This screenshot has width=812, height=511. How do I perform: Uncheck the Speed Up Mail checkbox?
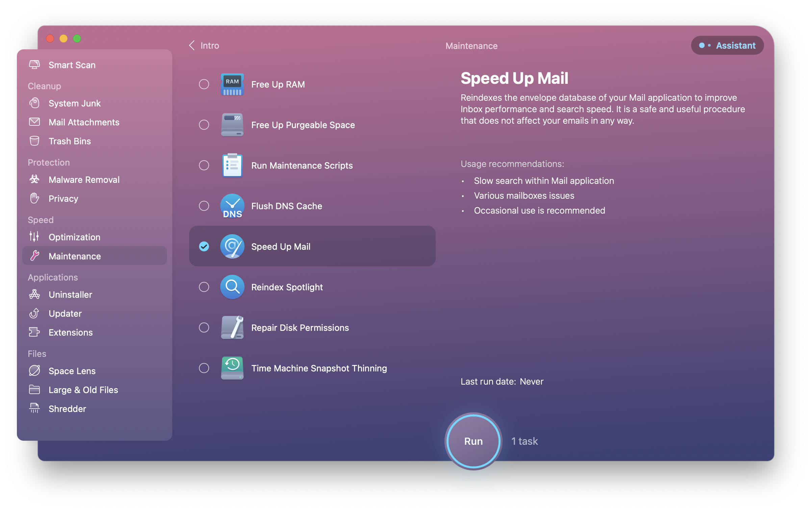point(204,246)
